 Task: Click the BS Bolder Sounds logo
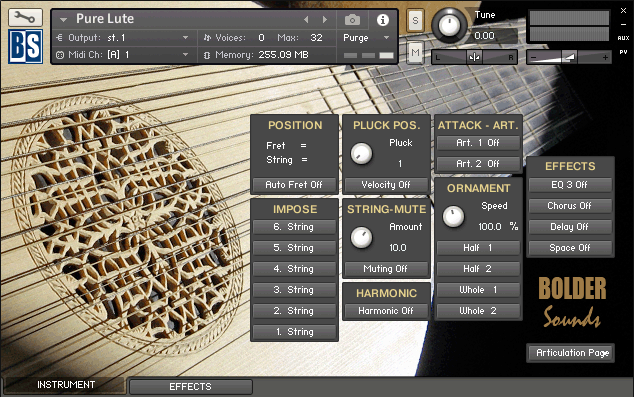25,46
